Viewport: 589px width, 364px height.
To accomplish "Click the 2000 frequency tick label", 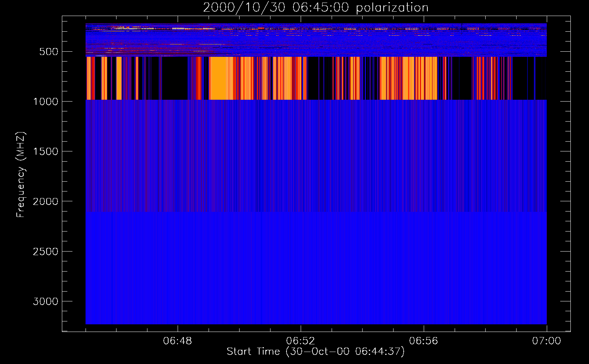I will click(46, 201).
